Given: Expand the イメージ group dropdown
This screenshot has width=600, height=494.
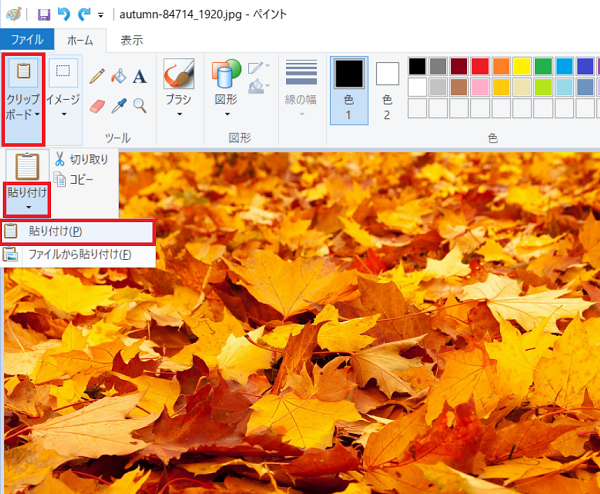Looking at the screenshot, I should tap(64, 99).
